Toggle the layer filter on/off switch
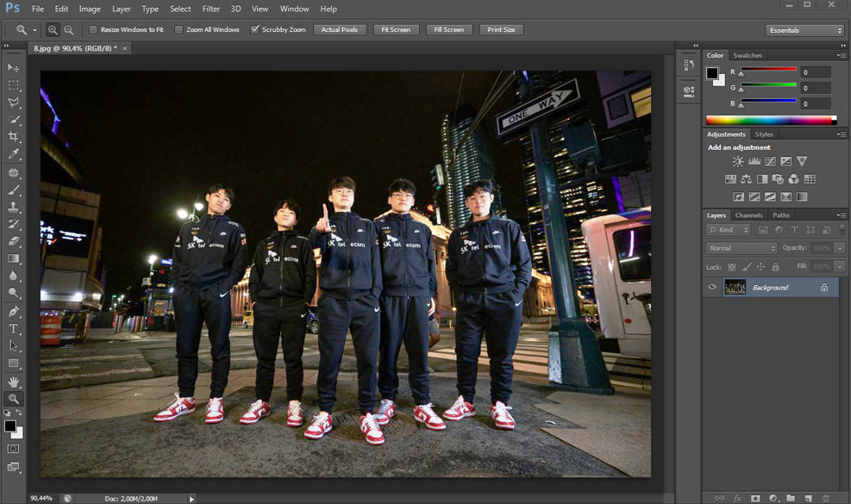Screen dimensions: 851x504 (x=842, y=230)
